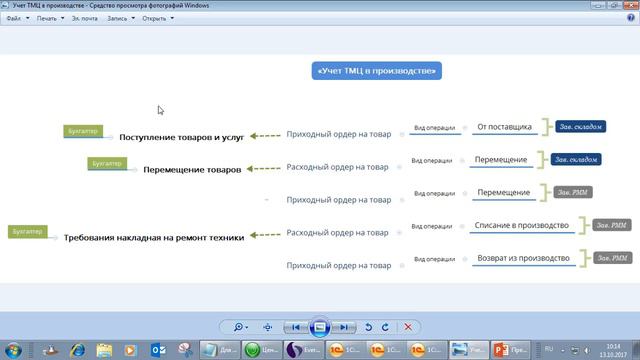Expand the Файл dropdown arrow

pos(28,18)
